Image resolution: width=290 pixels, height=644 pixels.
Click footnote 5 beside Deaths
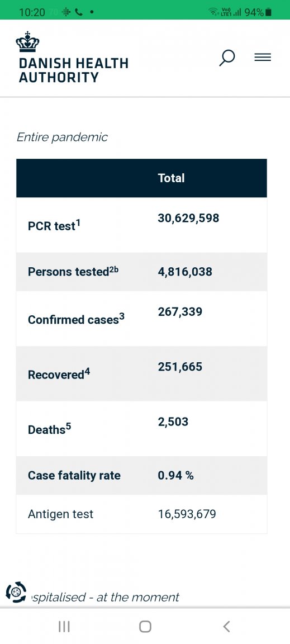pyautogui.click(x=68, y=427)
